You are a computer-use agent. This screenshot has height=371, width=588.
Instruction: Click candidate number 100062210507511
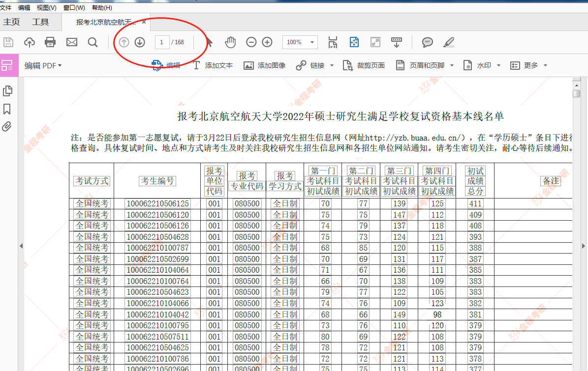[158, 337]
